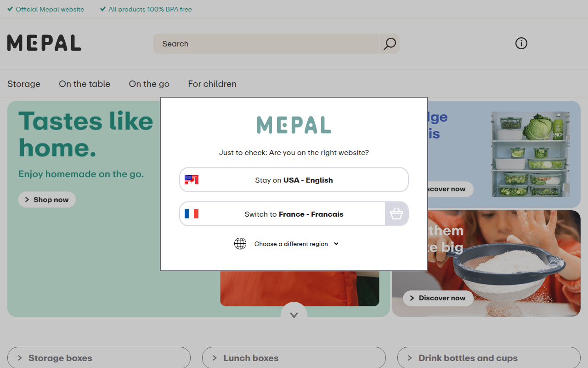This screenshot has width=588, height=368.
Task: Click the 'Shop now' button
Action: point(47,200)
